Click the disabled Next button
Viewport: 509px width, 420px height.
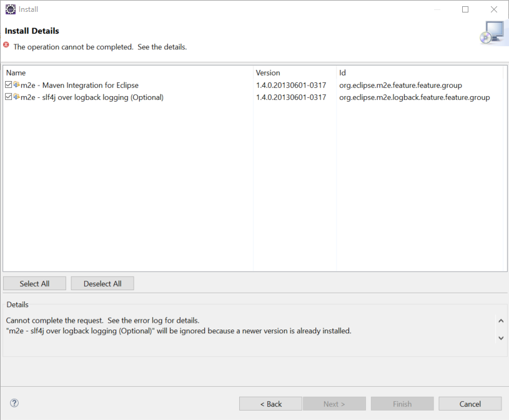334,404
